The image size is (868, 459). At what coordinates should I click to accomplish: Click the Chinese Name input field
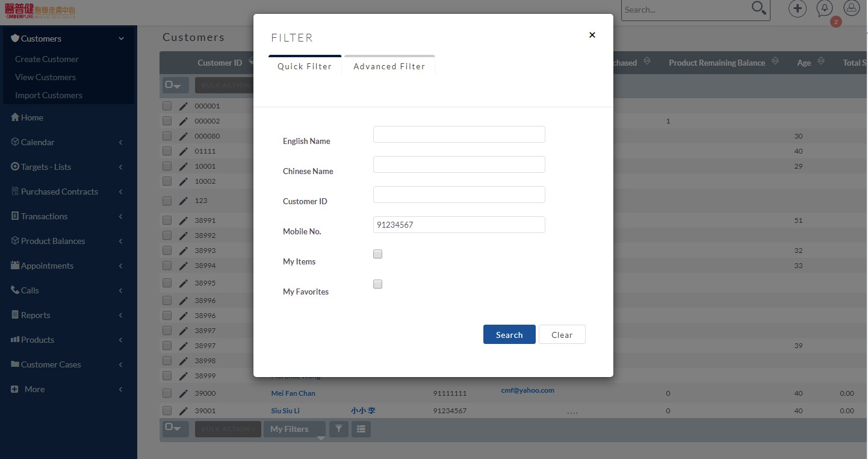459,164
